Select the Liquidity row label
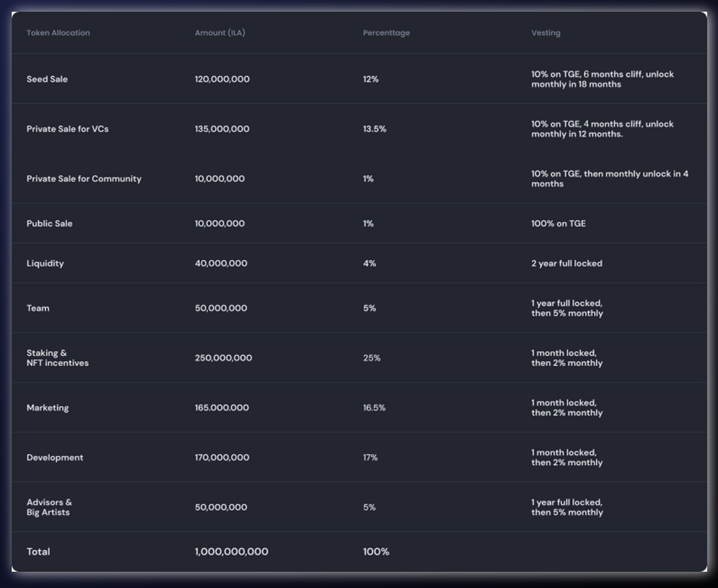Image resolution: width=718 pixels, height=588 pixels. click(45, 263)
